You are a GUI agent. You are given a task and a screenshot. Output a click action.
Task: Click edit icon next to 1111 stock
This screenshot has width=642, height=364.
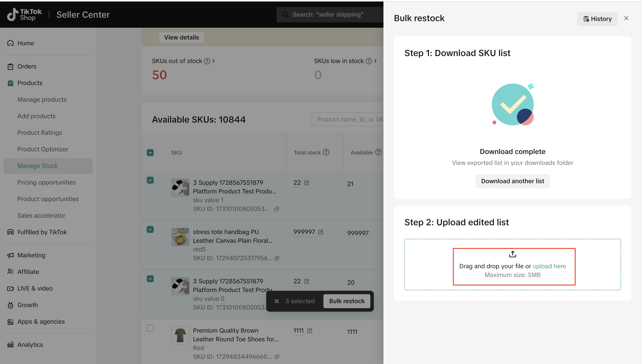click(x=310, y=331)
